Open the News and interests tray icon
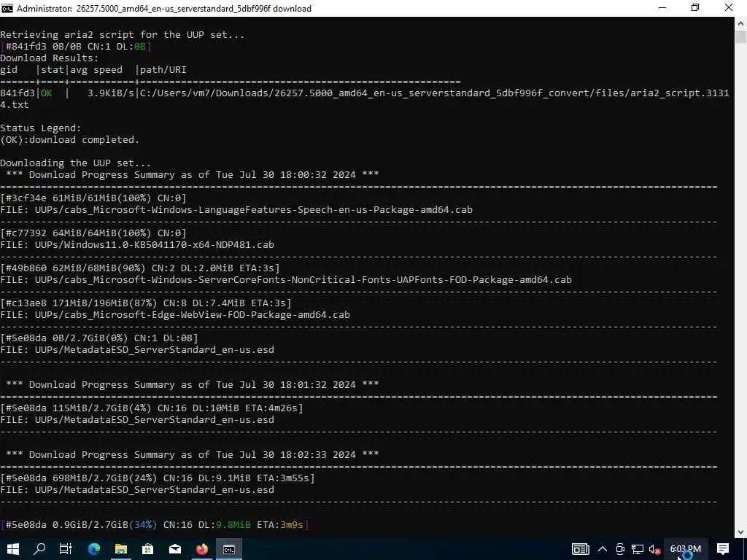The image size is (747, 560). (580, 549)
